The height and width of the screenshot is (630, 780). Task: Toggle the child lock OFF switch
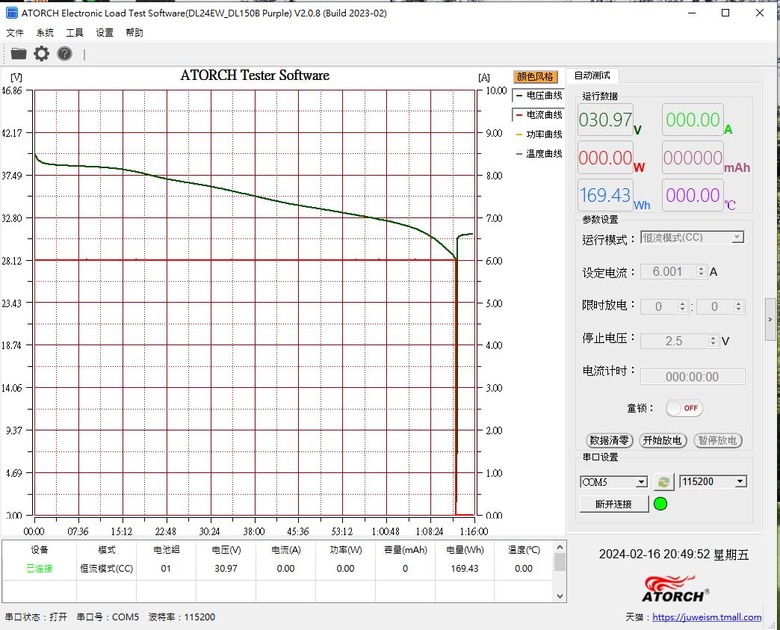coord(684,408)
